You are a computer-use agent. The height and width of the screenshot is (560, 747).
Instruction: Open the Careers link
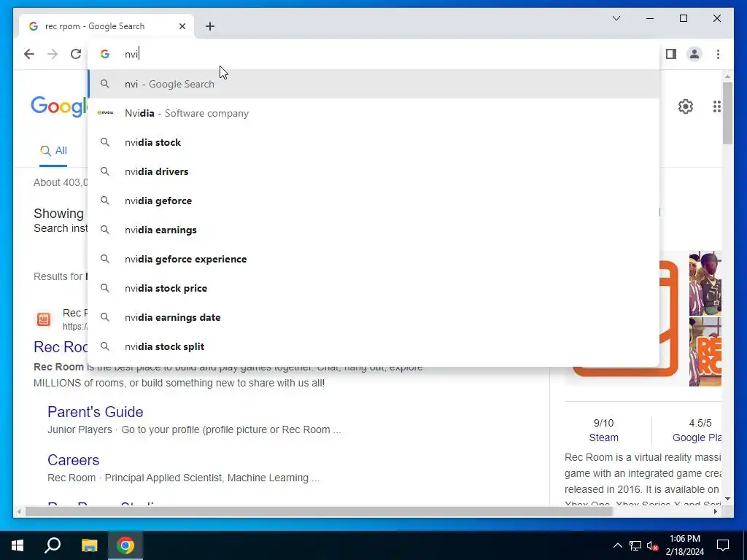[74, 459]
